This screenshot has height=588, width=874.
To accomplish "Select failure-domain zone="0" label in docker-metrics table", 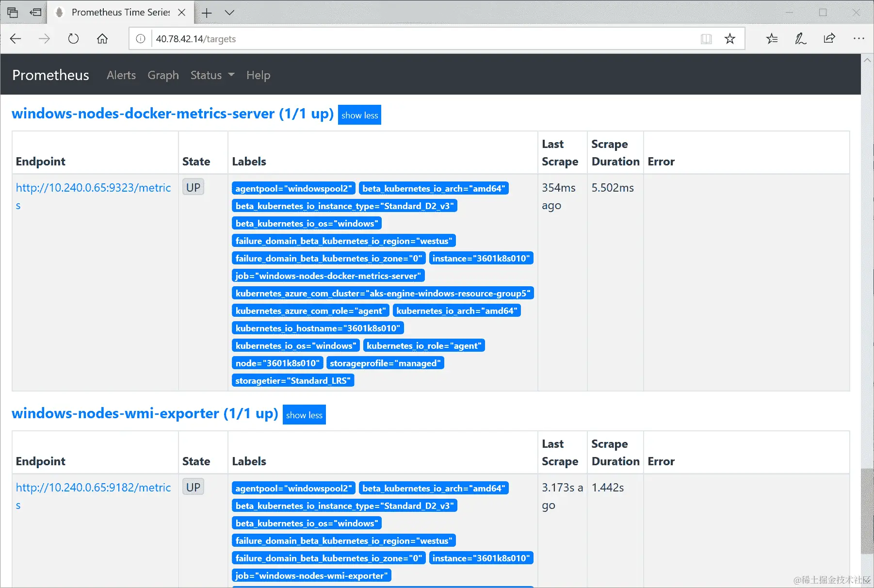I will click(329, 258).
